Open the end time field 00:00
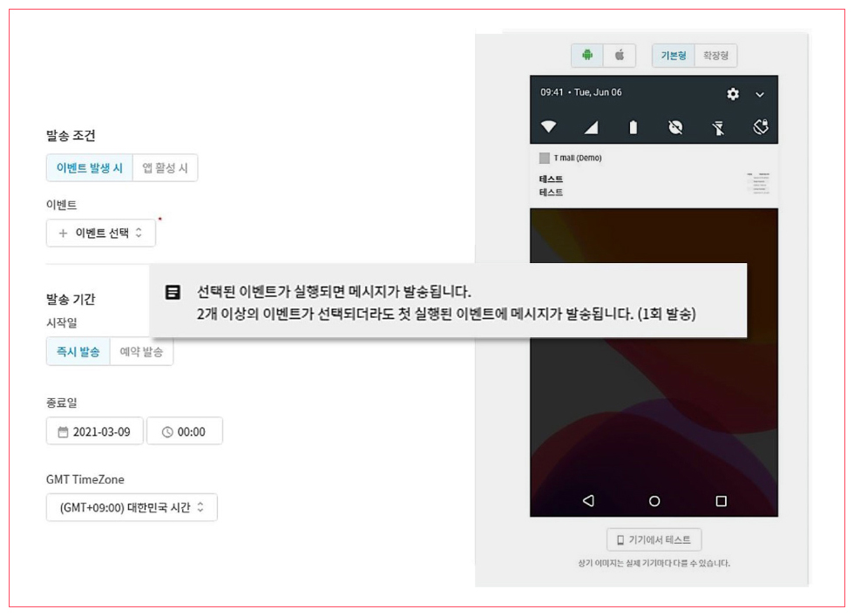854x616 pixels. pos(185,431)
